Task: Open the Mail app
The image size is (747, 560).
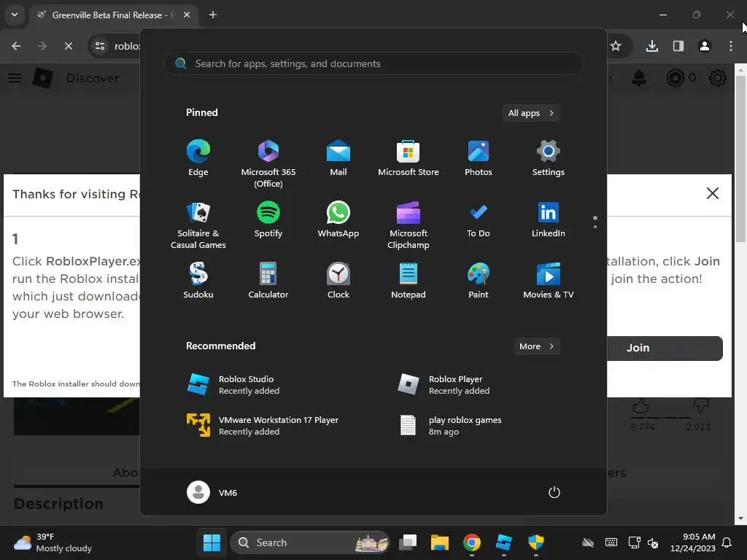Action: [x=338, y=158]
